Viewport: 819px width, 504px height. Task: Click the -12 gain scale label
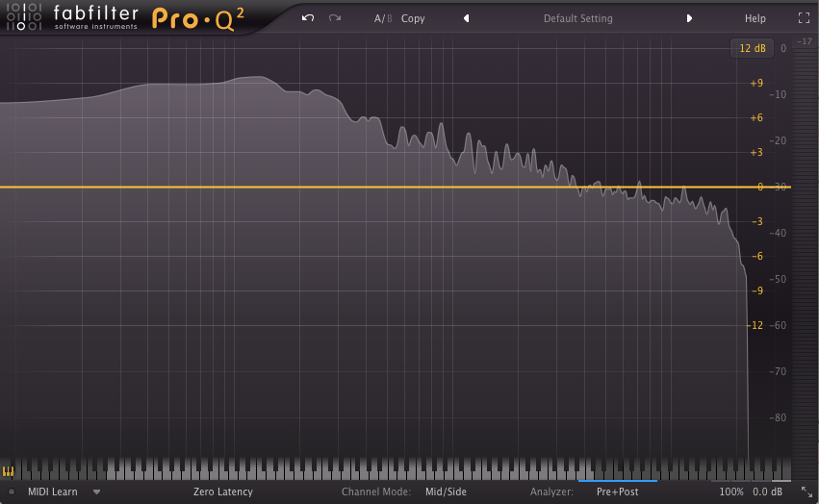755,325
